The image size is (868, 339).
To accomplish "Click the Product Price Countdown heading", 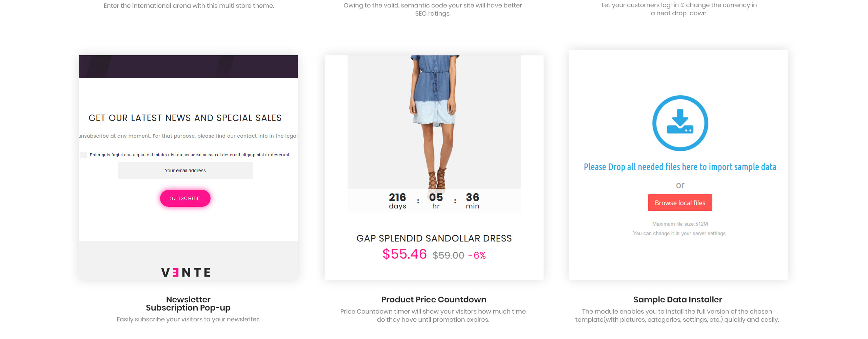I will click(x=434, y=300).
